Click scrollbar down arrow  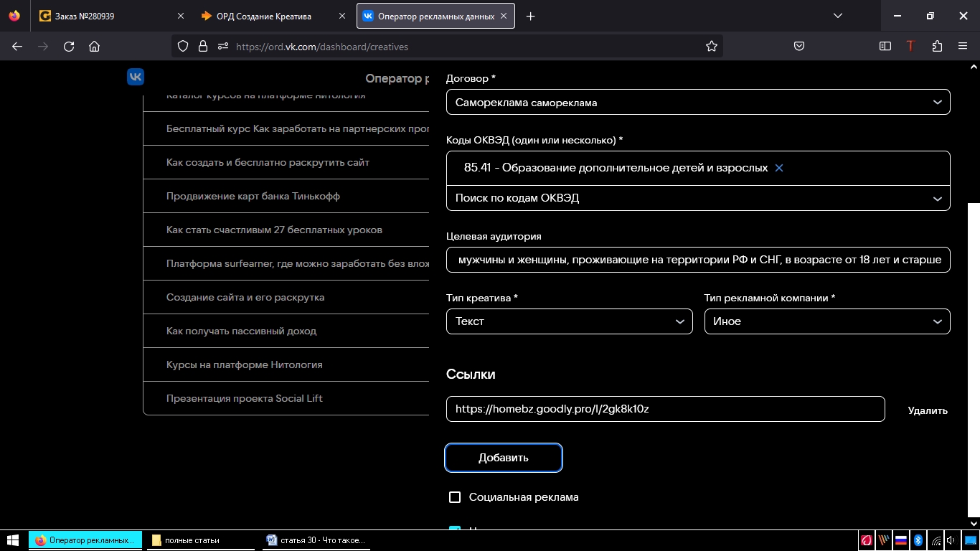pos(974,524)
